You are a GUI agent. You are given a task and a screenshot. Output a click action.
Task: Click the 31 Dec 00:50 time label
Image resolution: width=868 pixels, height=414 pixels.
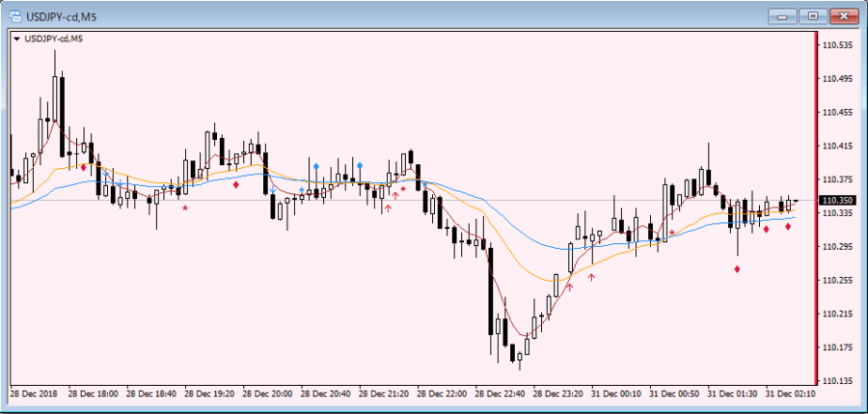click(674, 394)
